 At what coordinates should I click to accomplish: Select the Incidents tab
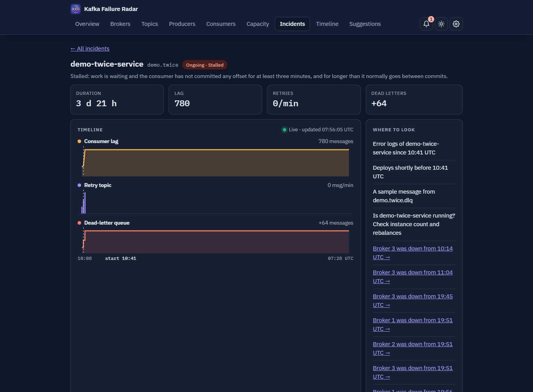(x=292, y=24)
